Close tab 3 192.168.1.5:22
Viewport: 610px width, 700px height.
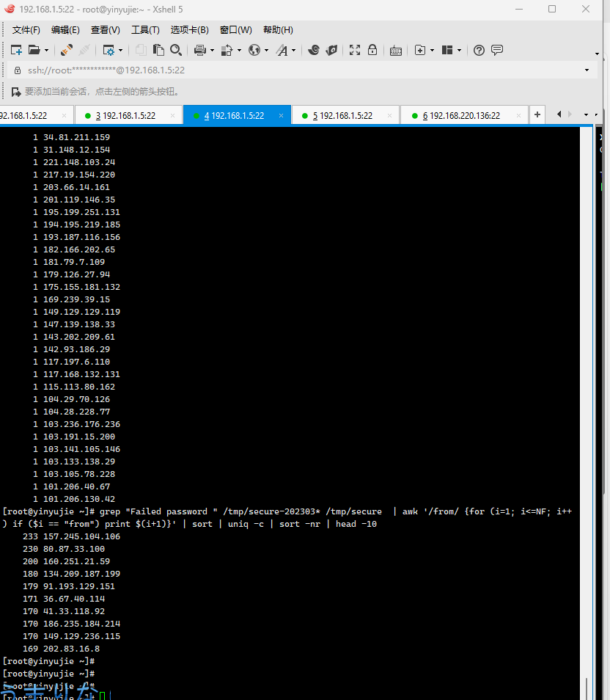click(173, 116)
